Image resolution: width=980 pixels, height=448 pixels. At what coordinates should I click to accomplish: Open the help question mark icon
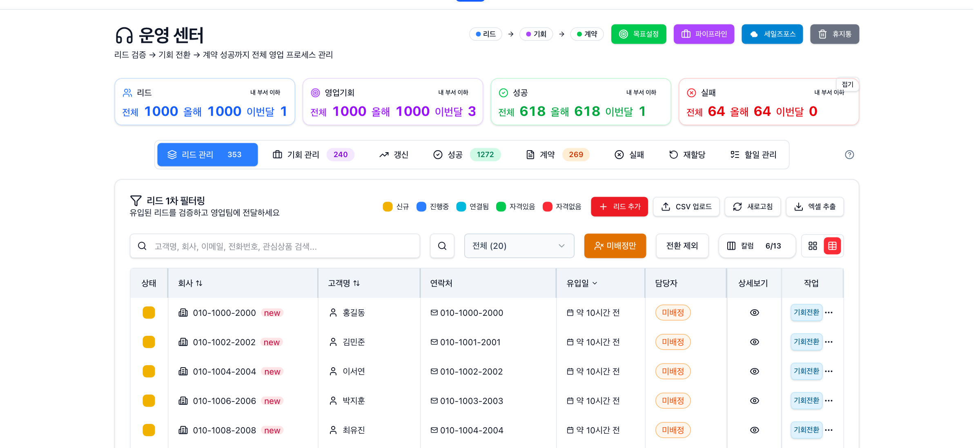849,154
